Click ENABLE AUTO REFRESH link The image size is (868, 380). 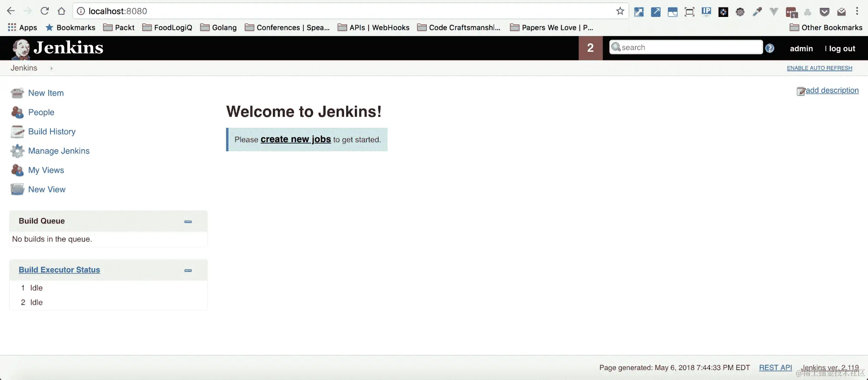pyautogui.click(x=820, y=68)
